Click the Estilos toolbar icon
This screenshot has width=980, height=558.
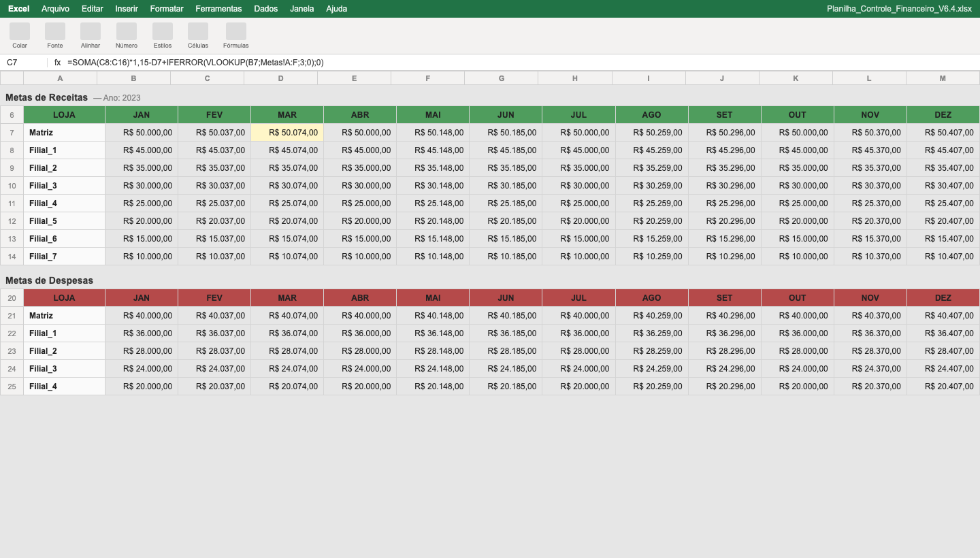point(163,31)
